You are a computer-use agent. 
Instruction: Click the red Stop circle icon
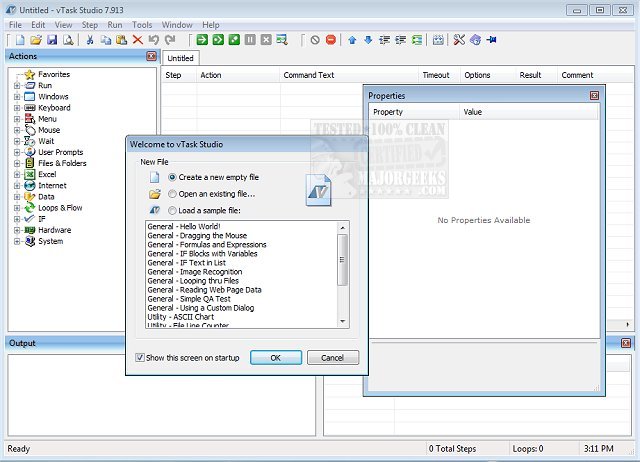pos(330,40)
